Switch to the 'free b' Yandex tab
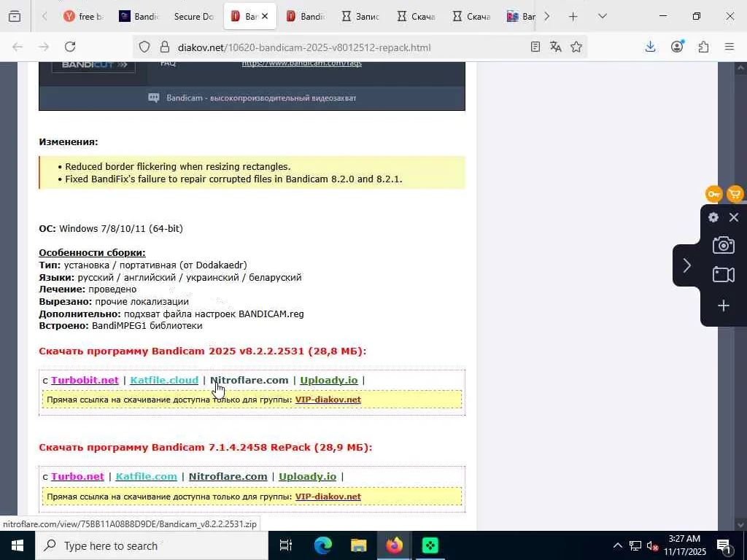Image resolution: width=747 pixels, height=560 pixels. click(x=84, y=16)
